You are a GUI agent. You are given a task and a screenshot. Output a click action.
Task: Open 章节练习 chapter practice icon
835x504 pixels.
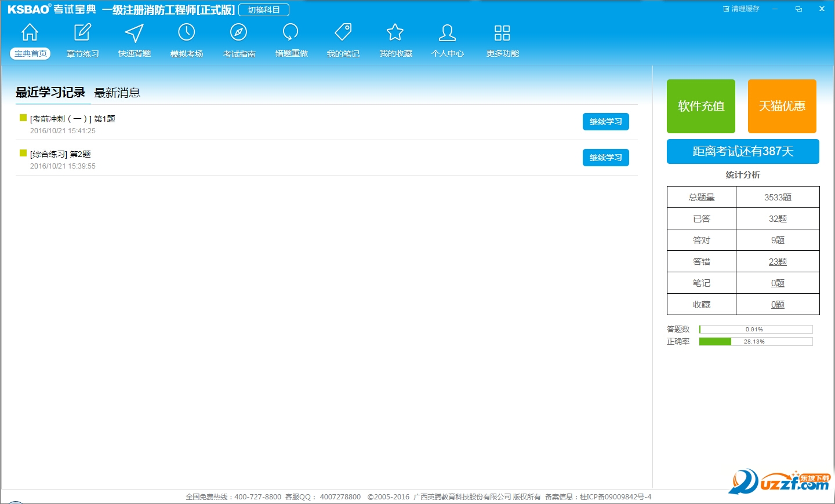coord(82,32)
